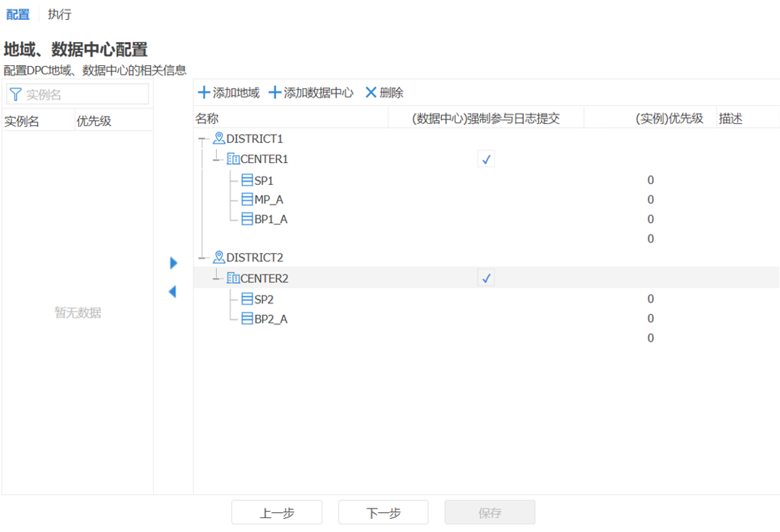Image resolution: width=780 pixels, height=532 pixels.
Task: Collapse the DISTRICT1 tree node
Action: click(201, 139)
